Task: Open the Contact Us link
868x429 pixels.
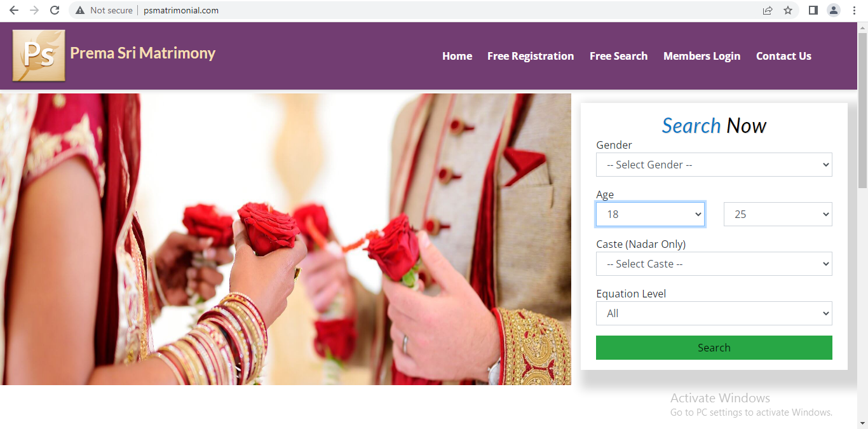Action: [x=783, y=56]
